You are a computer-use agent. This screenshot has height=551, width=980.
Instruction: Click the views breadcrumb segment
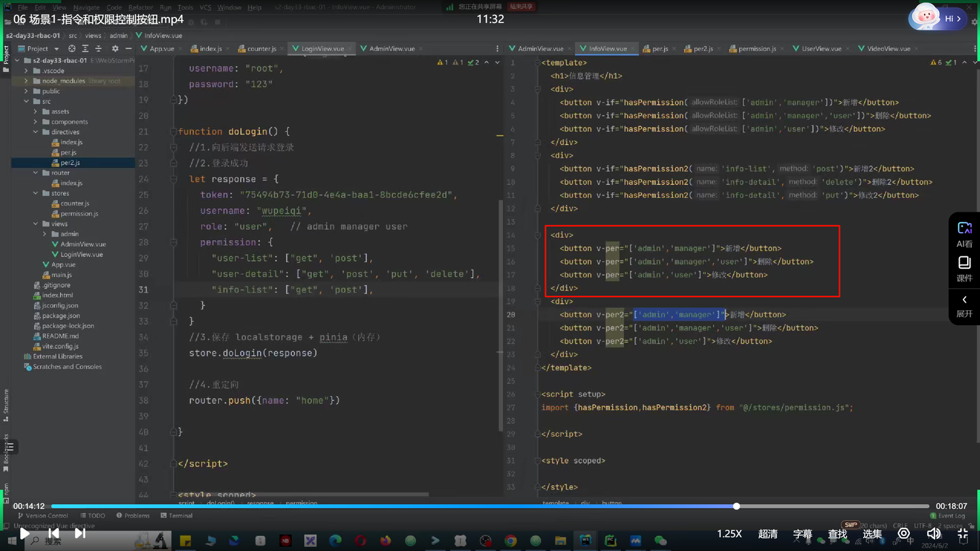click(x=93, y=35)
